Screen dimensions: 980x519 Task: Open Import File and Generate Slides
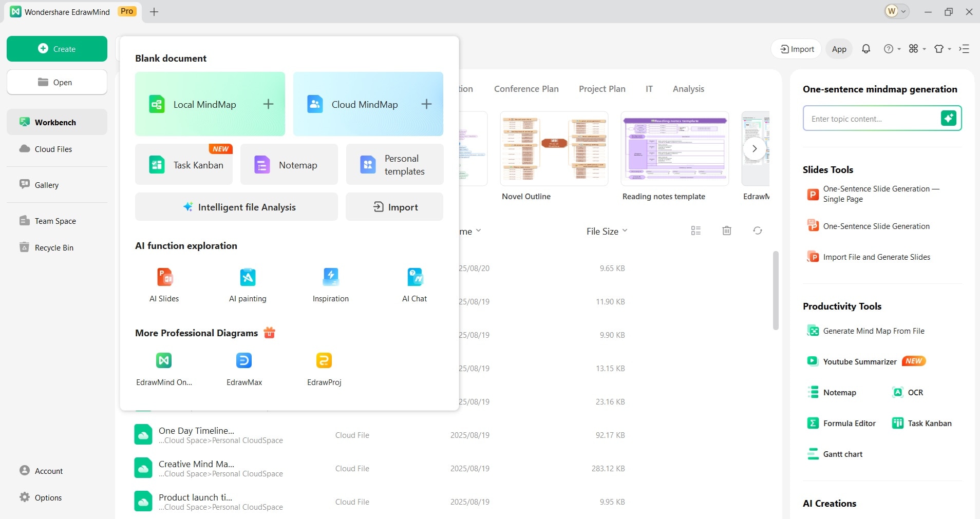[x=869, y=257]
